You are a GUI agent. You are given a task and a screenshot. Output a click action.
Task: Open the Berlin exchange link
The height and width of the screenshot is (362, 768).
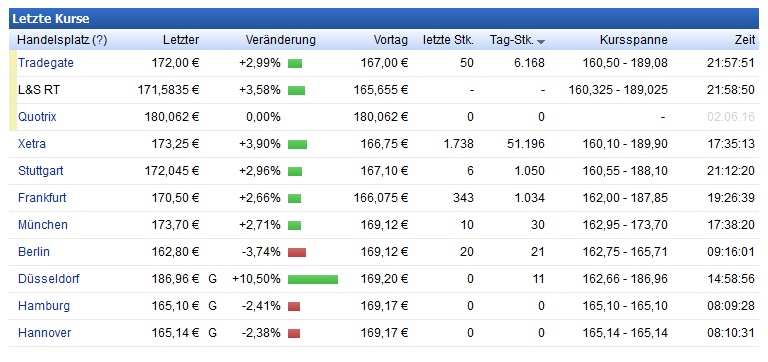(34, 252)
